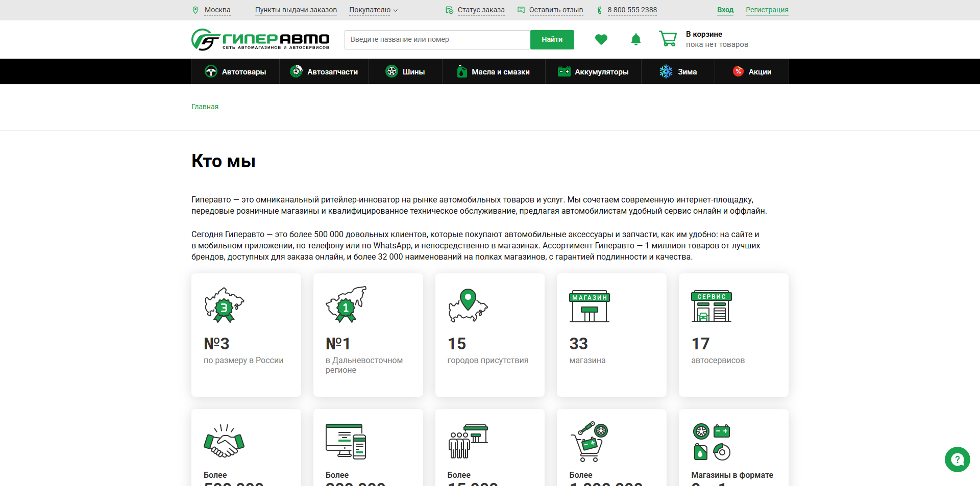This screenshot has width=980, height=486.
Task: Click the Вход login link
Action: tap(725, 10)
